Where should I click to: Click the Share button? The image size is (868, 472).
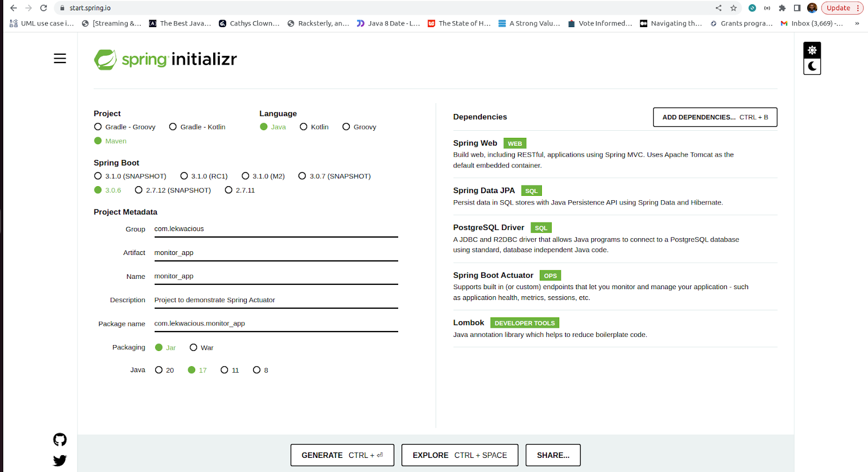[x=553, y=455]
